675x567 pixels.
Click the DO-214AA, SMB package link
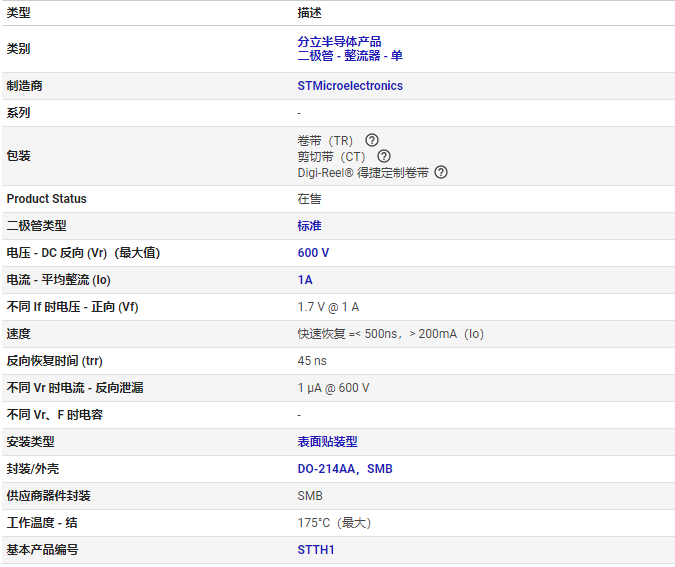(x=345, y=468)
